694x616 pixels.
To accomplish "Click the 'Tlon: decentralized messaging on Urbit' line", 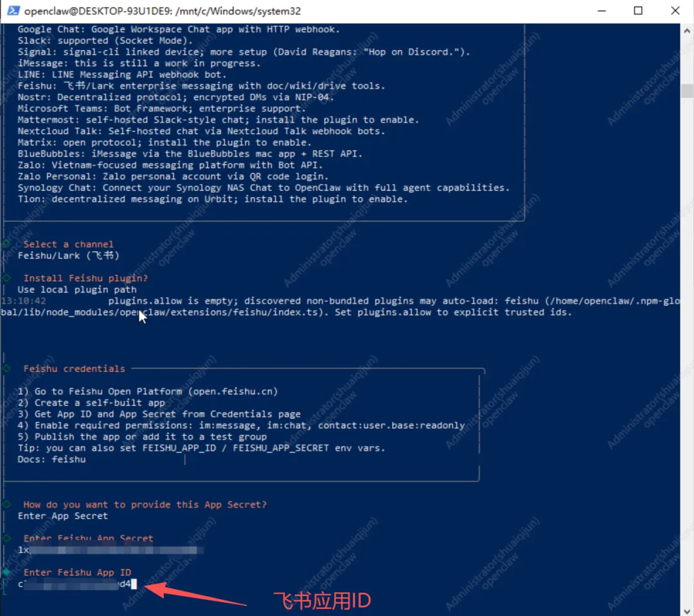I will click(x=213, y=199).
